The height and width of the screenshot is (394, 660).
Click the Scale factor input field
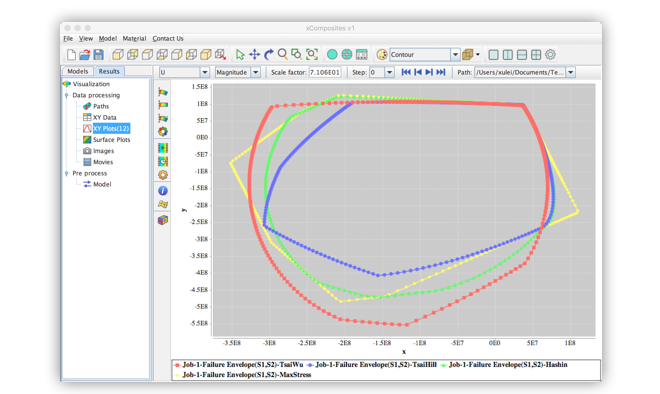(325, 72)
